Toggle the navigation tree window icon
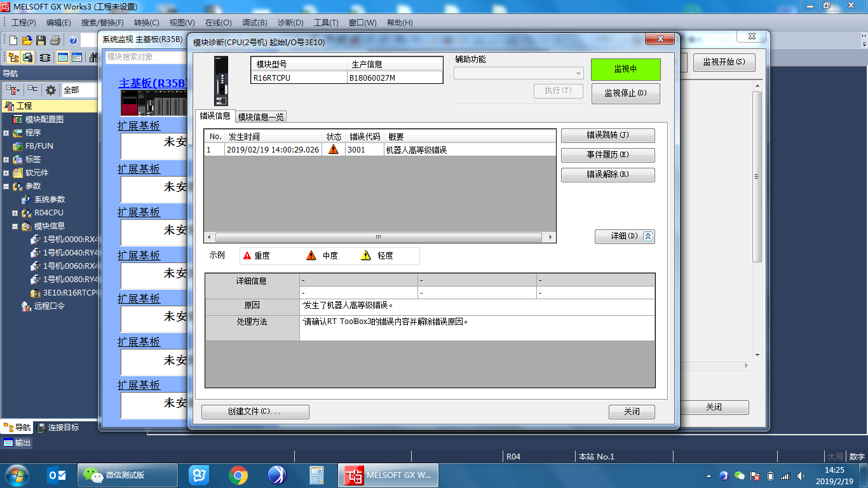The width and height of the screenshot is (868, 488). pyautogui.click(x=13, y=57)
